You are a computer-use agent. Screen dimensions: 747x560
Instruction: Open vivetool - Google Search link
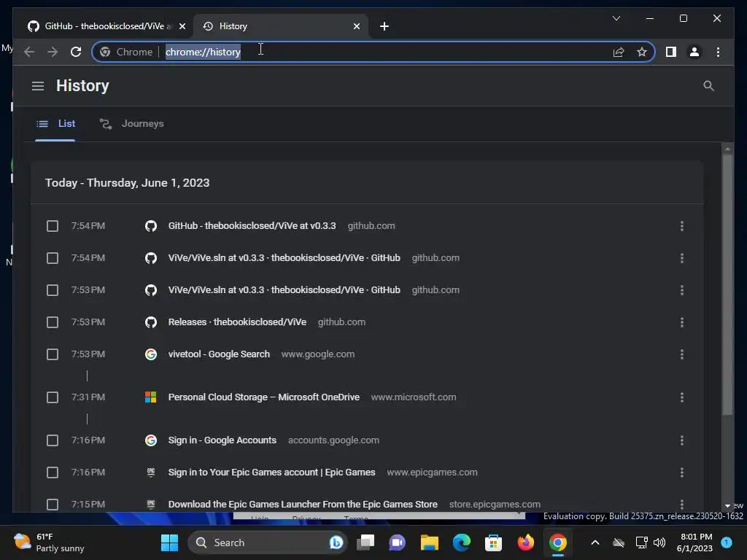pos(219,354)
